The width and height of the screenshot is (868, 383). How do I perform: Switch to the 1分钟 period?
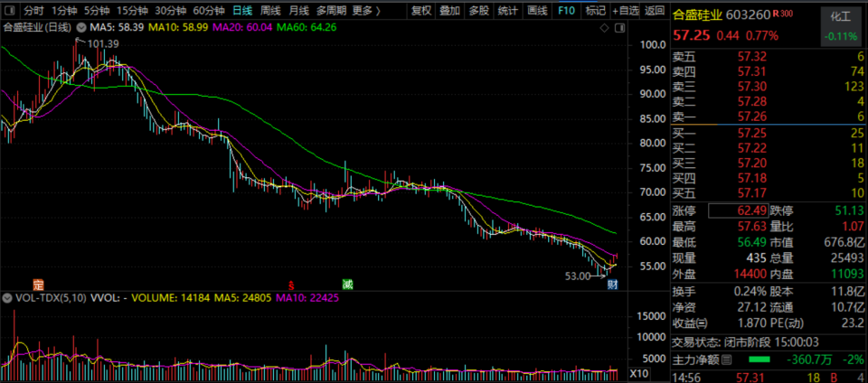pos(63,10)
